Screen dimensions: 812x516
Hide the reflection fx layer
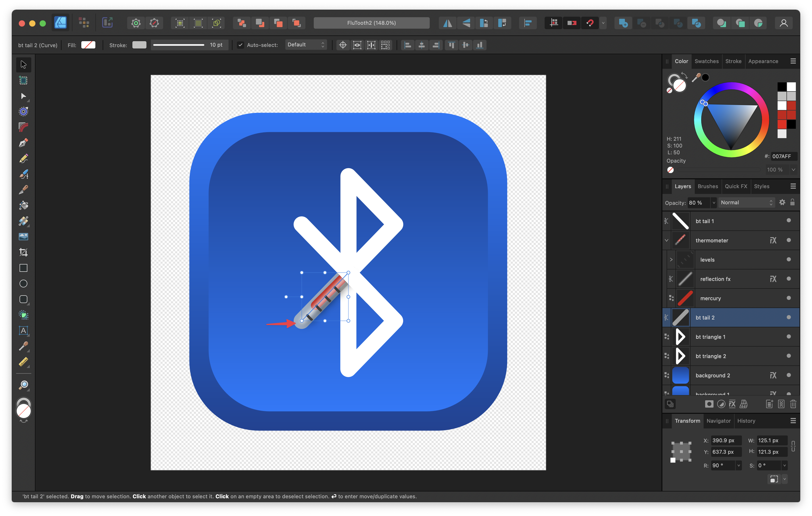[789, 279]
